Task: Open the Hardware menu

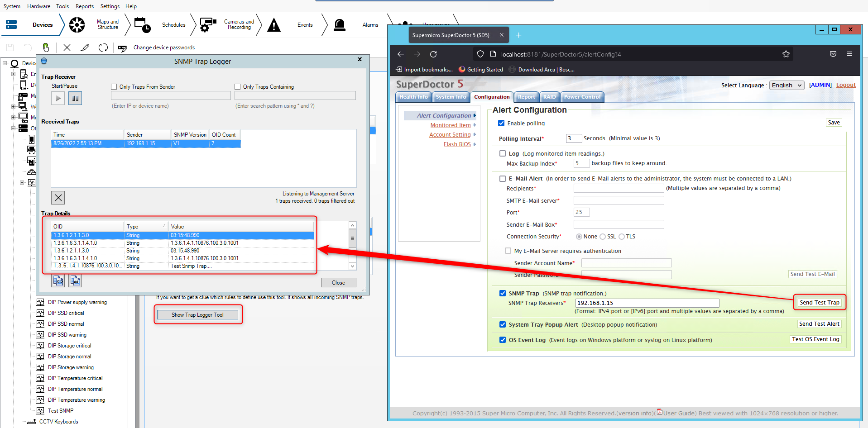Action: tap(38, 6)
